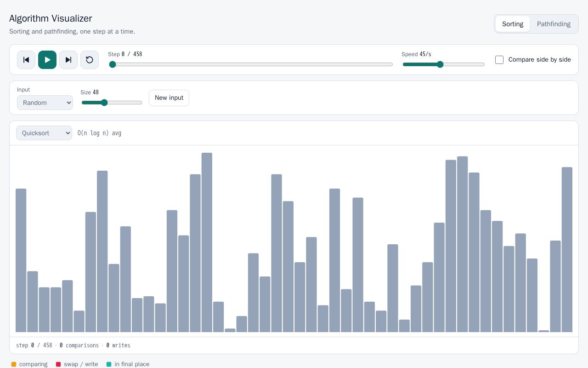Click the 'Speed 45/s' label
This screenshot has width=588, height=368.
[416, 54]
